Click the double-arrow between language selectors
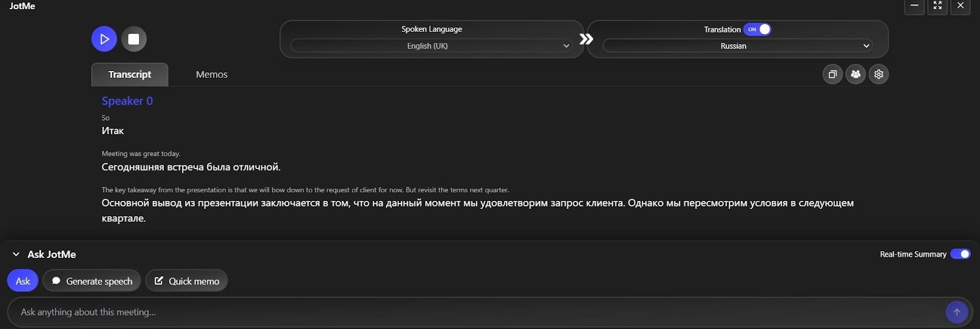Screen dimensions: 980x329 586,39
